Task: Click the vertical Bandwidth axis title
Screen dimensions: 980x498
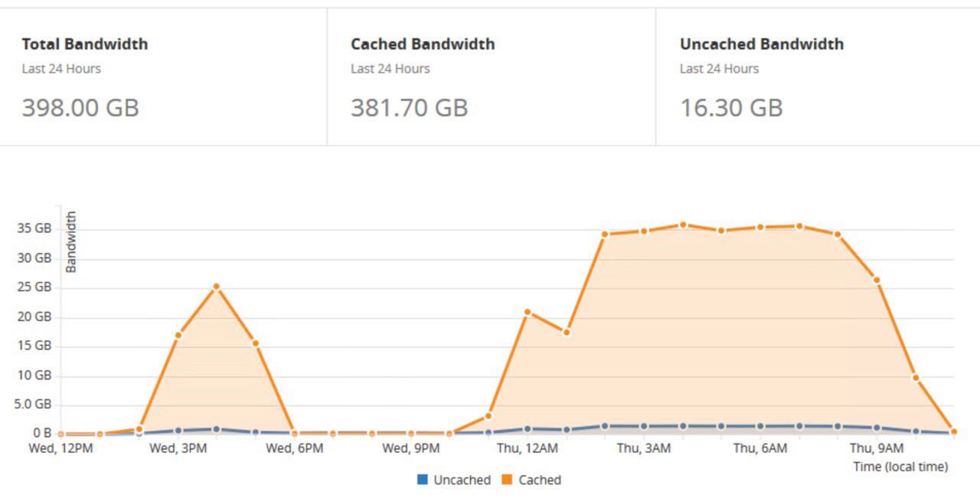Action: [71, 242]
